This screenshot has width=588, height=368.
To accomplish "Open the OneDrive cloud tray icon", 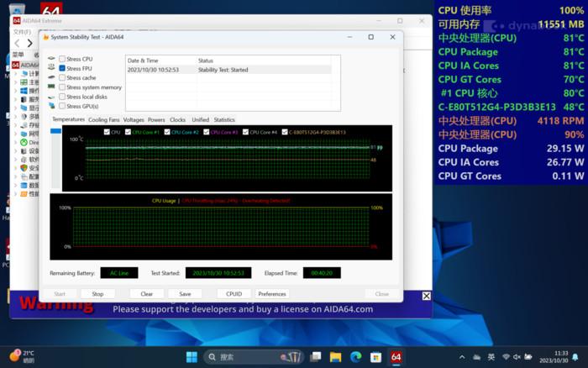I will (x=476, y=357).
